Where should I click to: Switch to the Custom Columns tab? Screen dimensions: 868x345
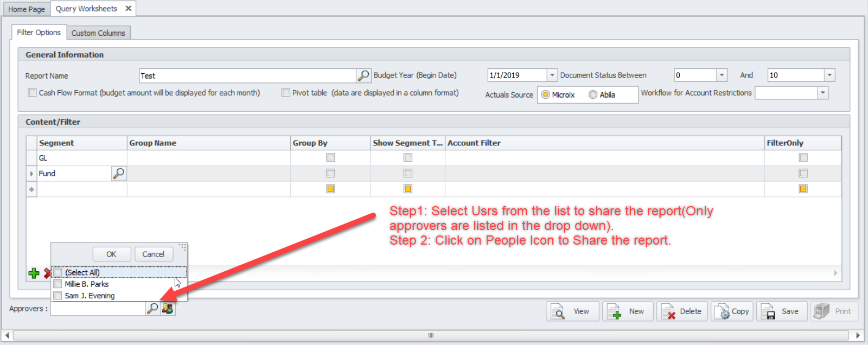[x=98, y=33]
